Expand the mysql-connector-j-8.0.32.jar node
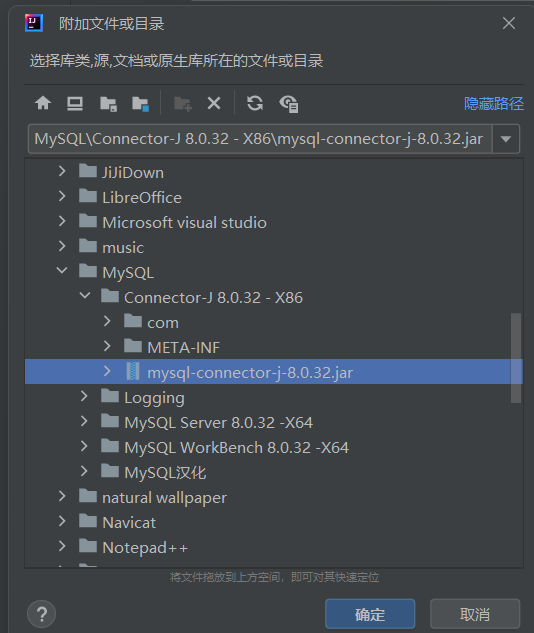Image resolution: width=534 pixels, height=633 pixels. coord(107,371)
